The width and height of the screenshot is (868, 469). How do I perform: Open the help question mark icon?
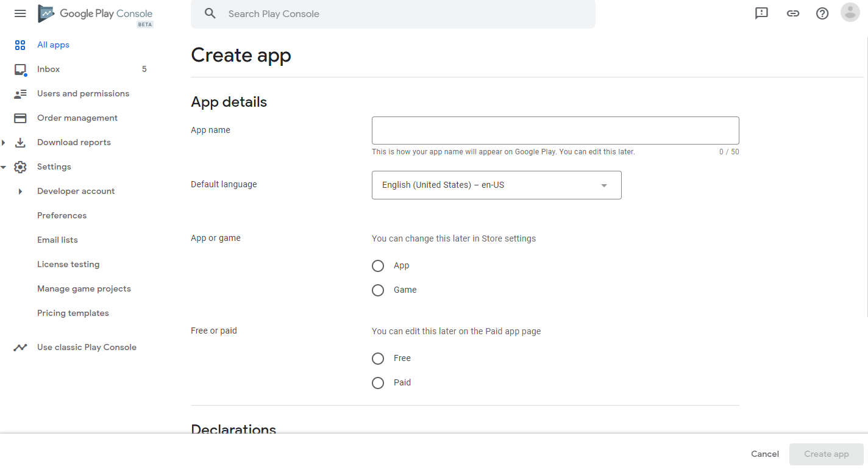[822, 13]
